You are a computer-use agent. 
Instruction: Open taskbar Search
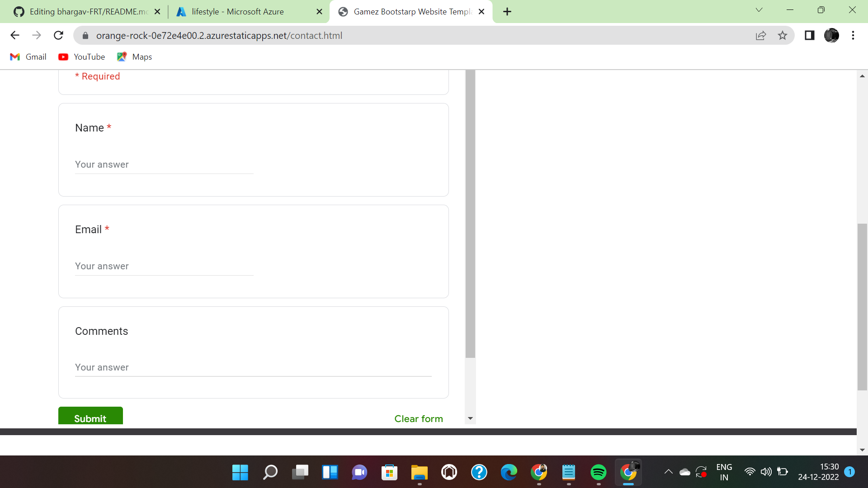click(x=270, y=473)
